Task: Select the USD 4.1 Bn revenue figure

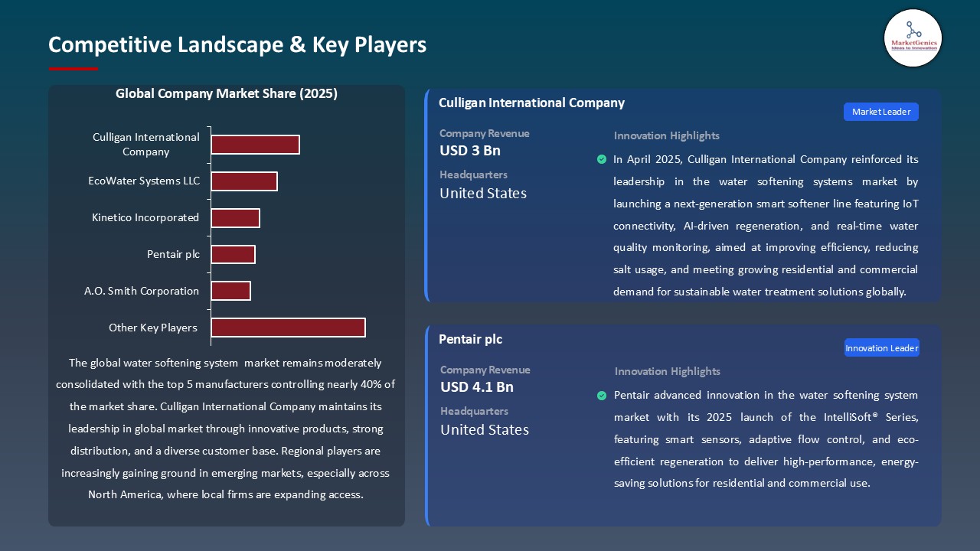Action: 476,386
